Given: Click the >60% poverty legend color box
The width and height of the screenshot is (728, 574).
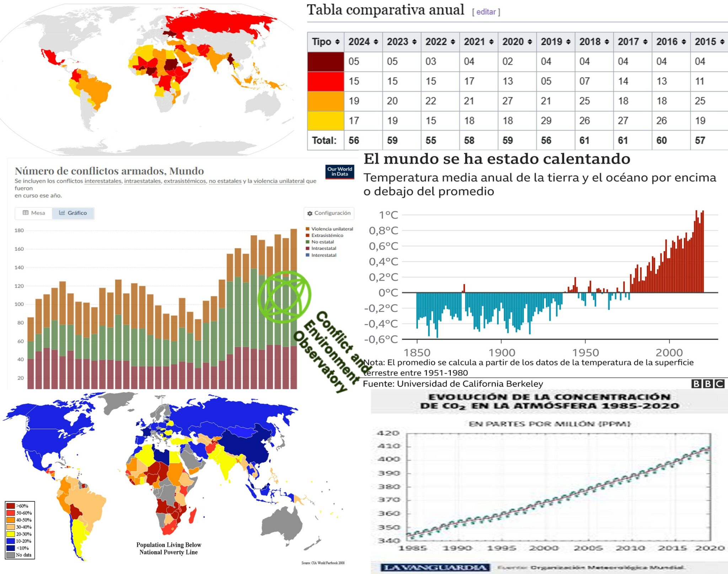Looking at the screenshot, I should [x=11, y=506].
